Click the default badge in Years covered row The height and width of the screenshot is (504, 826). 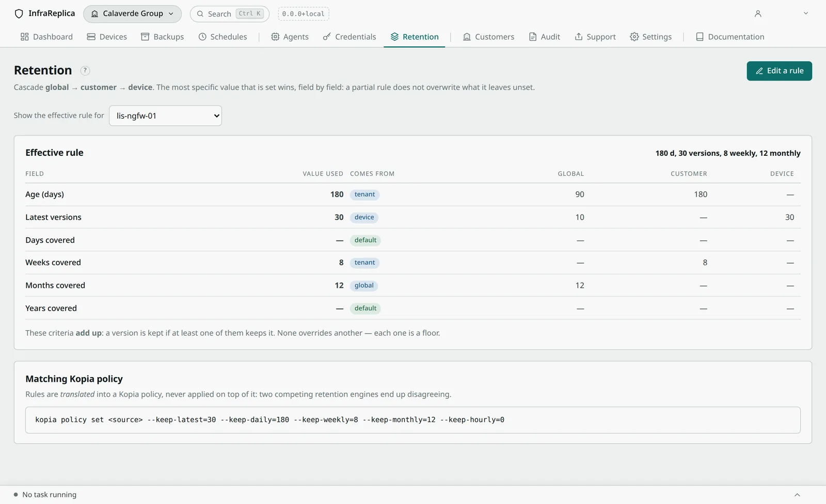[x=366, y=308]
